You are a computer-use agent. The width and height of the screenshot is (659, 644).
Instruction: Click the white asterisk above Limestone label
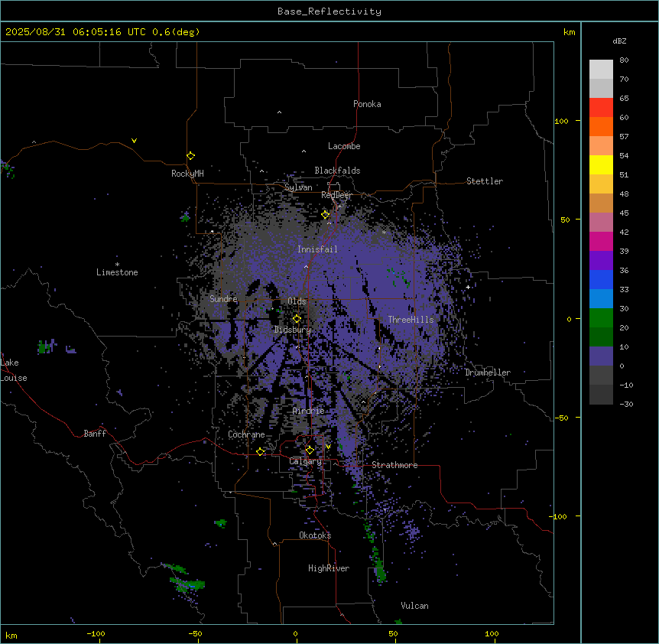117,265
